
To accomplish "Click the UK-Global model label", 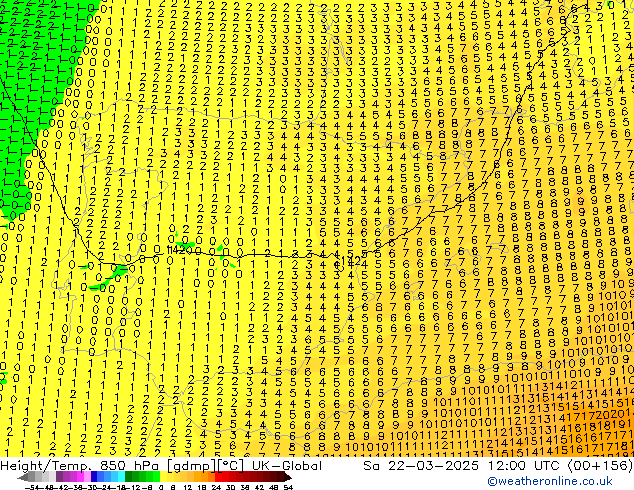I will tap(287, 466).
